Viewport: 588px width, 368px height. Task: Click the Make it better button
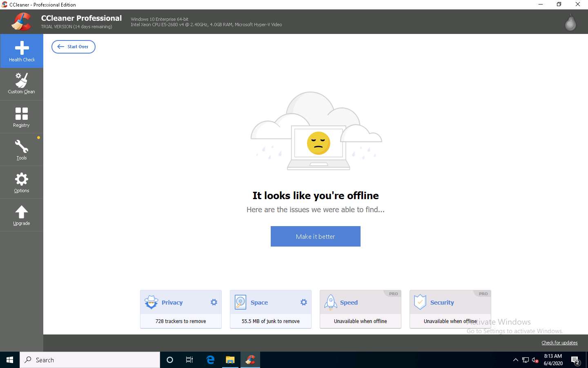[316, 236]
